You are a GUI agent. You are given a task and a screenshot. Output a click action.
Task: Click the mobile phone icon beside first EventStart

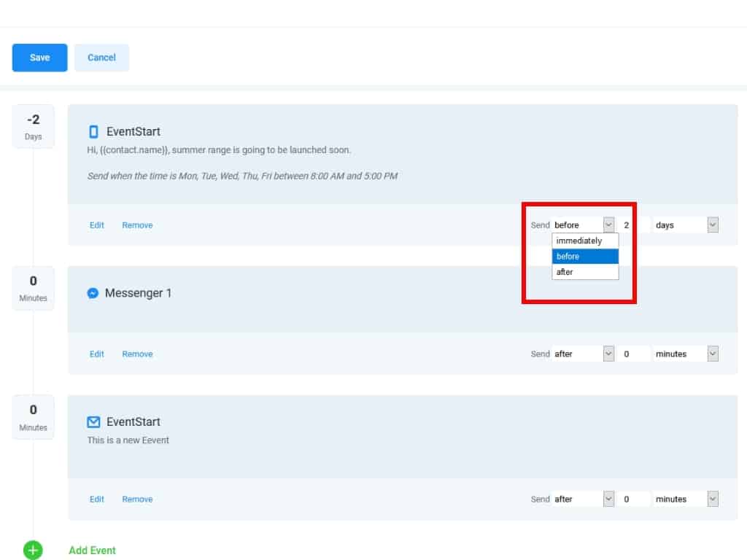(93, 132)
